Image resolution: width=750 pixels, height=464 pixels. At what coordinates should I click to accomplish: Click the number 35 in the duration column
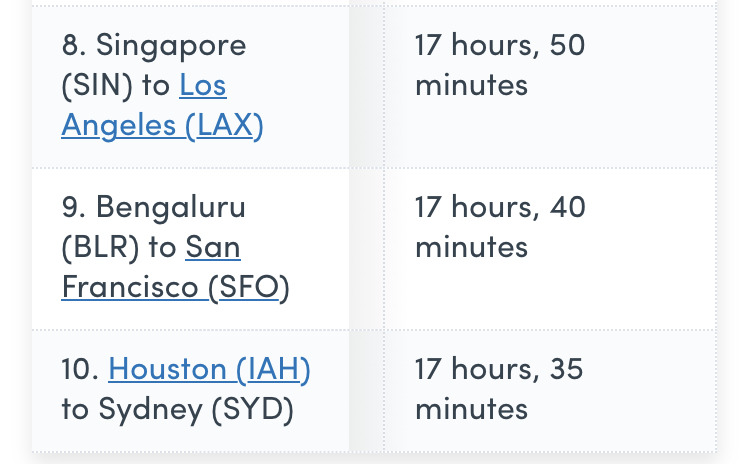(566, 369)
